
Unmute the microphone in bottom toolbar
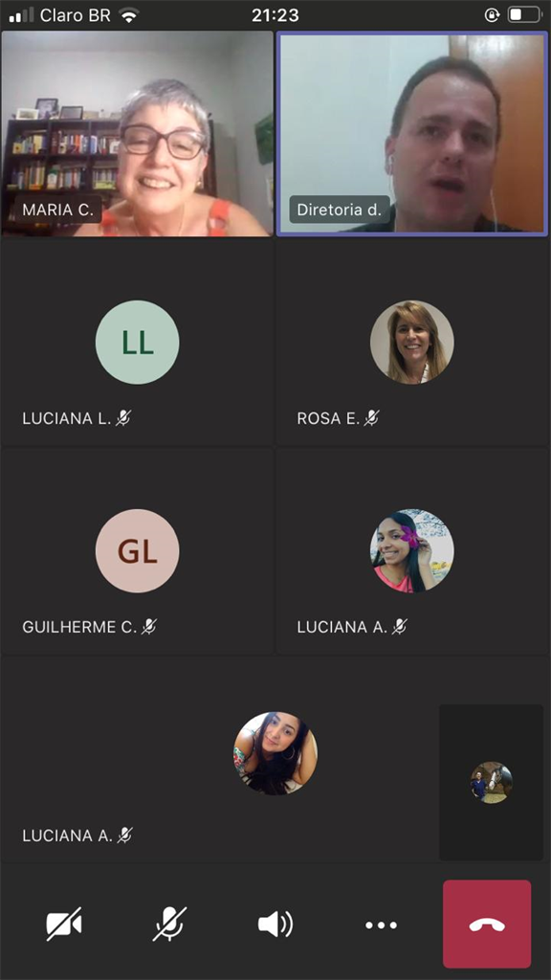[169, 924]
